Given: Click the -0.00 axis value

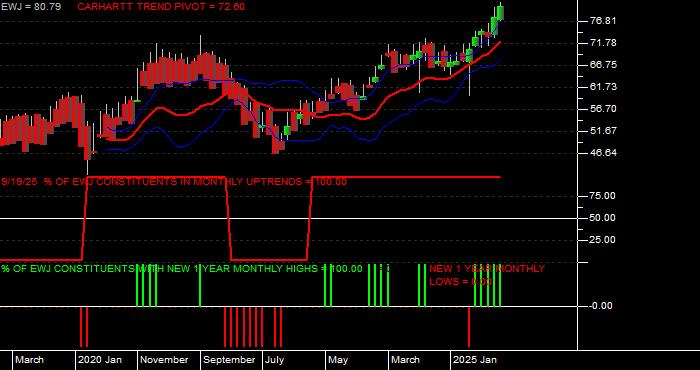Looking at the screenshot, I should (x=601, y=306).
